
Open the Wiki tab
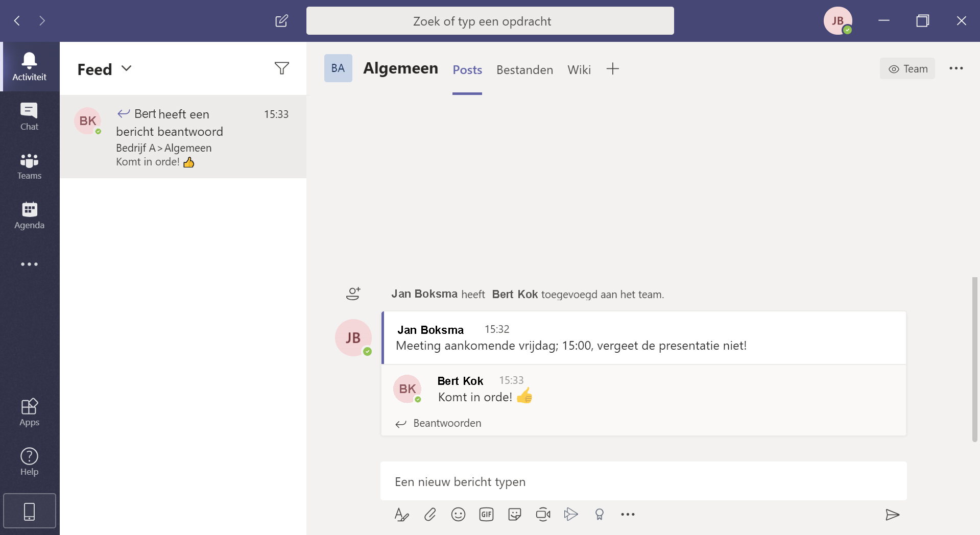579,70
